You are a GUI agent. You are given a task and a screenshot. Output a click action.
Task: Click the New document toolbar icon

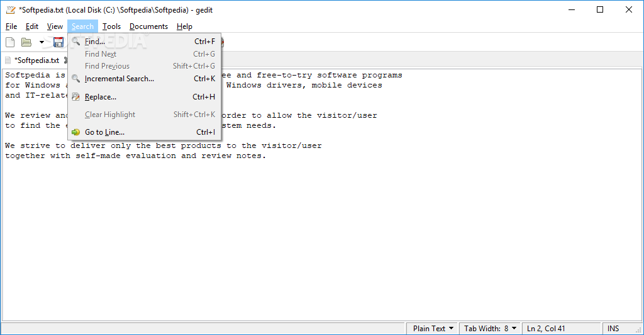point(10,42)
